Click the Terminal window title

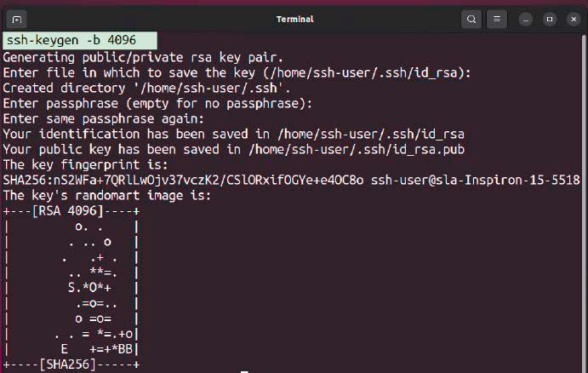pyautogui.click(x=294, y=19)
